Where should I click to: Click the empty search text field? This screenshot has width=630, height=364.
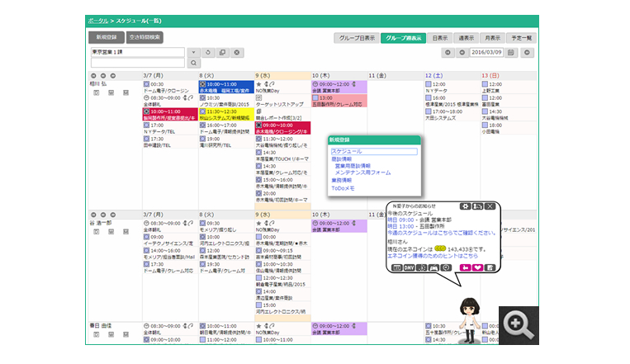[137, 63]
